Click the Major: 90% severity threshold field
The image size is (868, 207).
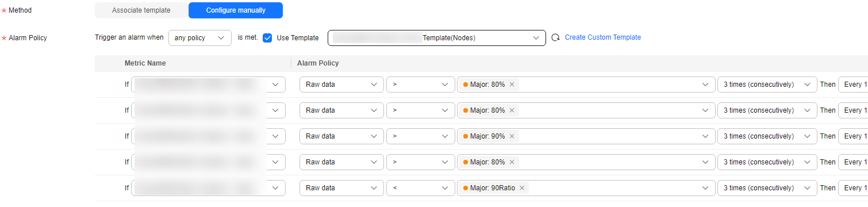click(586, 136)
